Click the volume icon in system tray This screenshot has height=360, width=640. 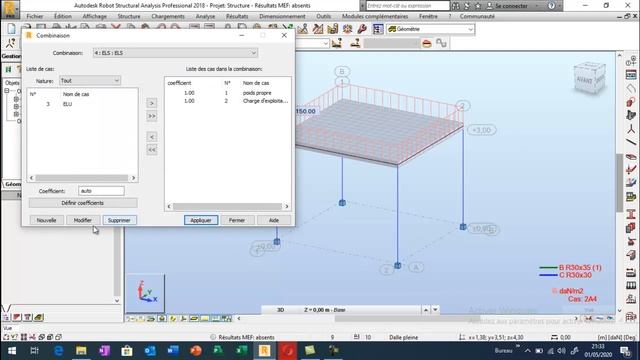click(x=562, y=351)
